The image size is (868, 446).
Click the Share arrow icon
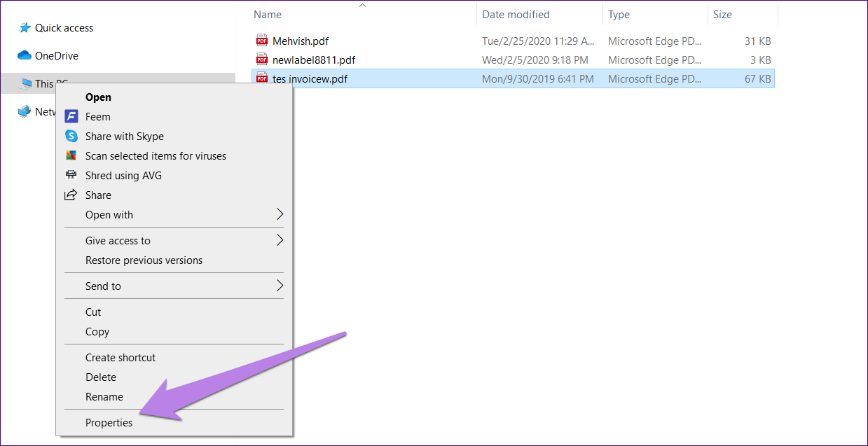[x=71, y=195]
